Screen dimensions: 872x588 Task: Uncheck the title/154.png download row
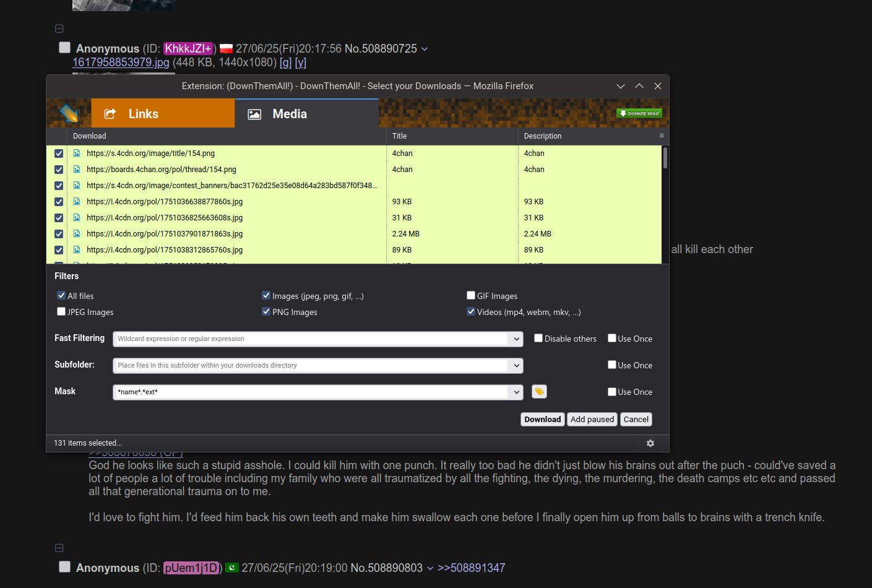tap(59, 153)
